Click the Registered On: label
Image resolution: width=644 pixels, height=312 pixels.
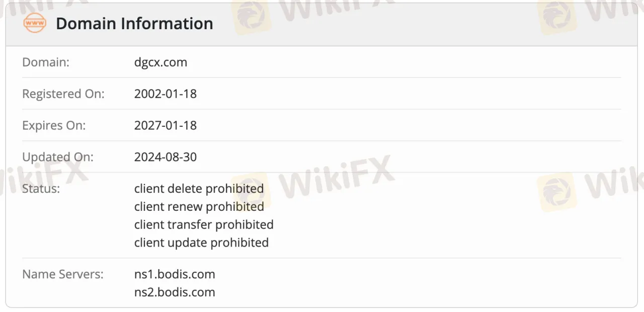click(x=63, y=94)
